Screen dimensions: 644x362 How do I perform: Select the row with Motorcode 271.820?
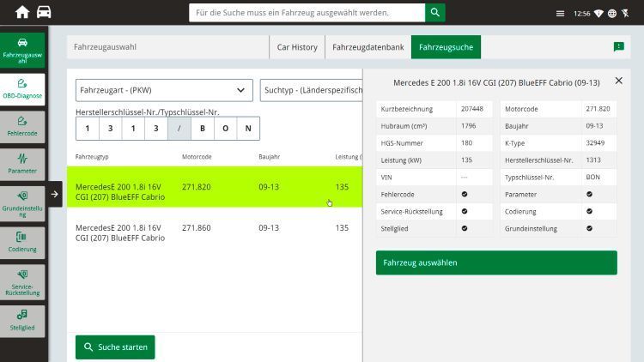click(x=215, y=187)
